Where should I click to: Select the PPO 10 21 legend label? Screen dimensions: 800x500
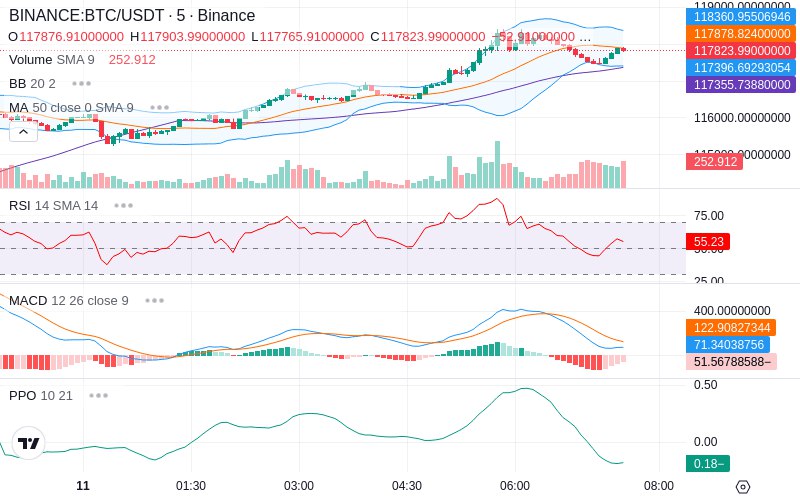pyautogui.click(x=41, y=395)
